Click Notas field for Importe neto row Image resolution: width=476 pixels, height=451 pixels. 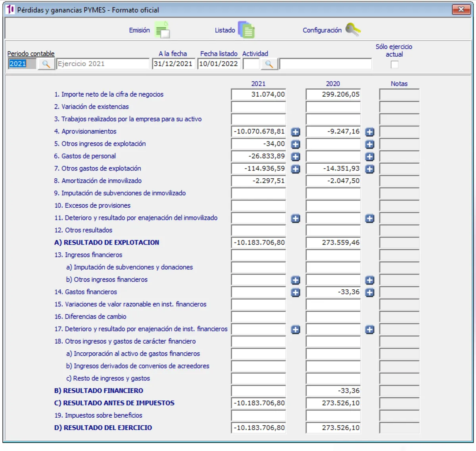coord(399,94)
